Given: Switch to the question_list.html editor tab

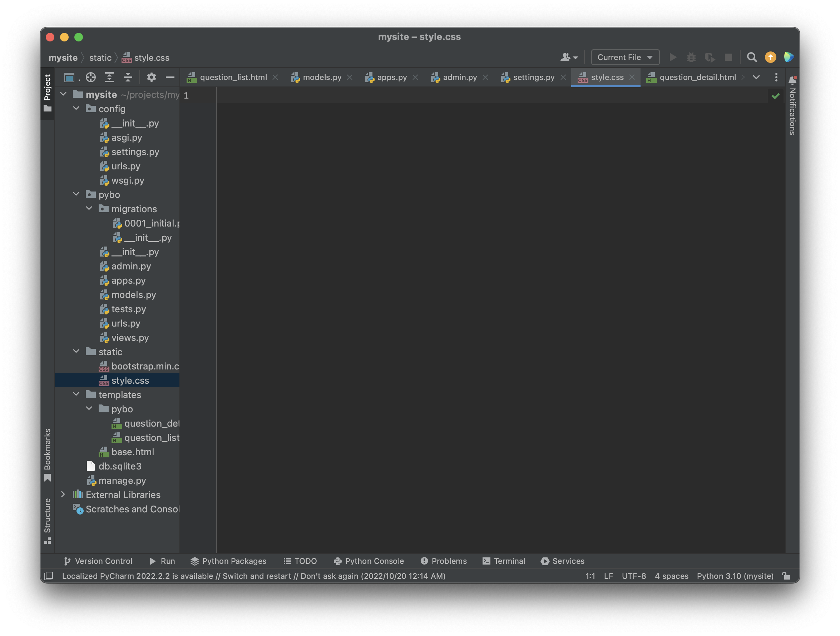Looking at the screenshot, I should point(233,78).
